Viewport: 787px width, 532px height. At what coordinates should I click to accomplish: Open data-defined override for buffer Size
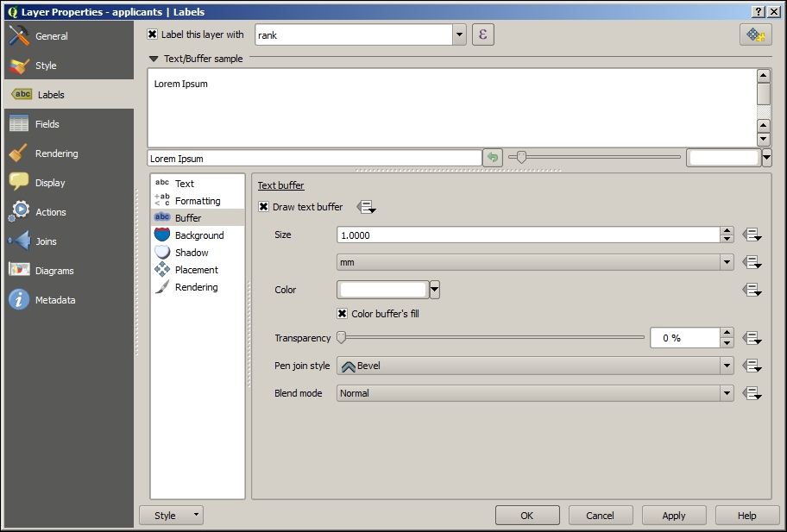pos(752,235)
